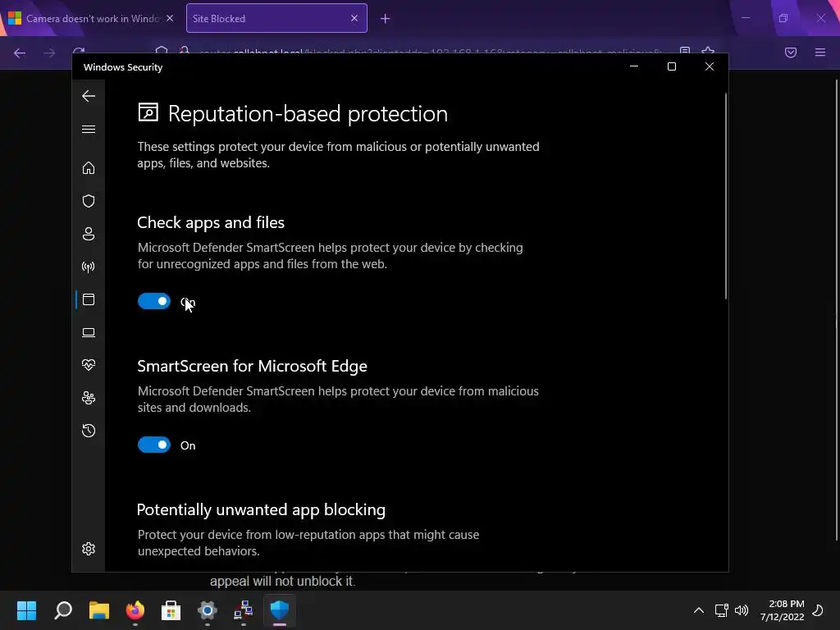Open Windows Start menu
This screenshot has width=840, height=630.
click(26, 610)
